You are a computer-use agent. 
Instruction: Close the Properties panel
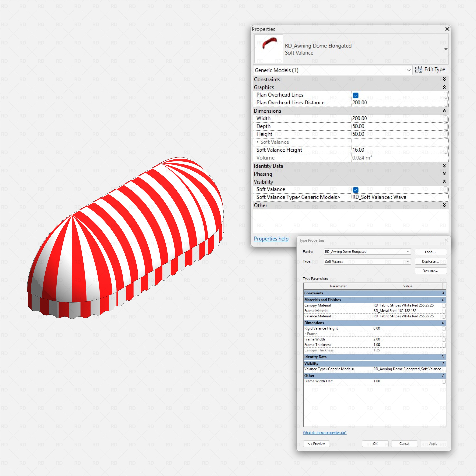[447, 29]
